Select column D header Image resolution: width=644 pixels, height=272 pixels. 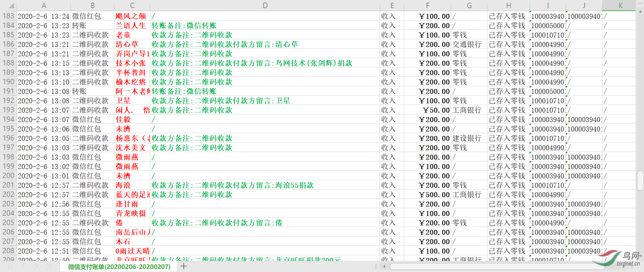[265, 5]
